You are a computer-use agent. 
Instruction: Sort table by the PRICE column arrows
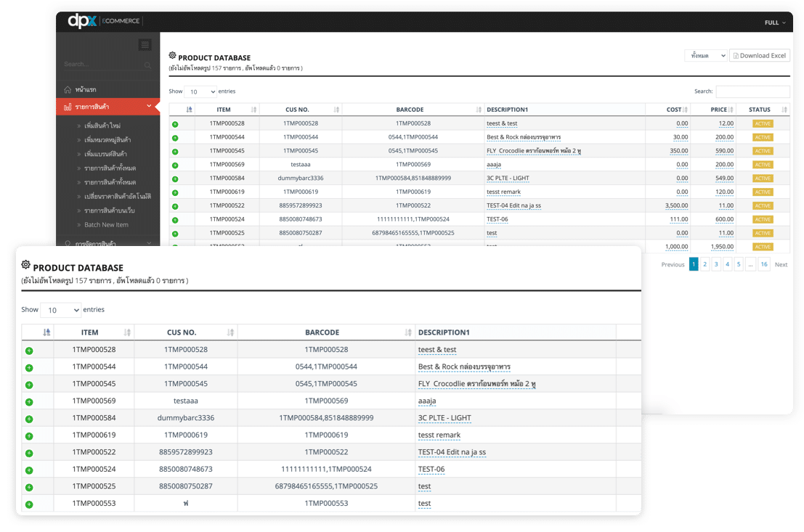click(x=731, y=110)
